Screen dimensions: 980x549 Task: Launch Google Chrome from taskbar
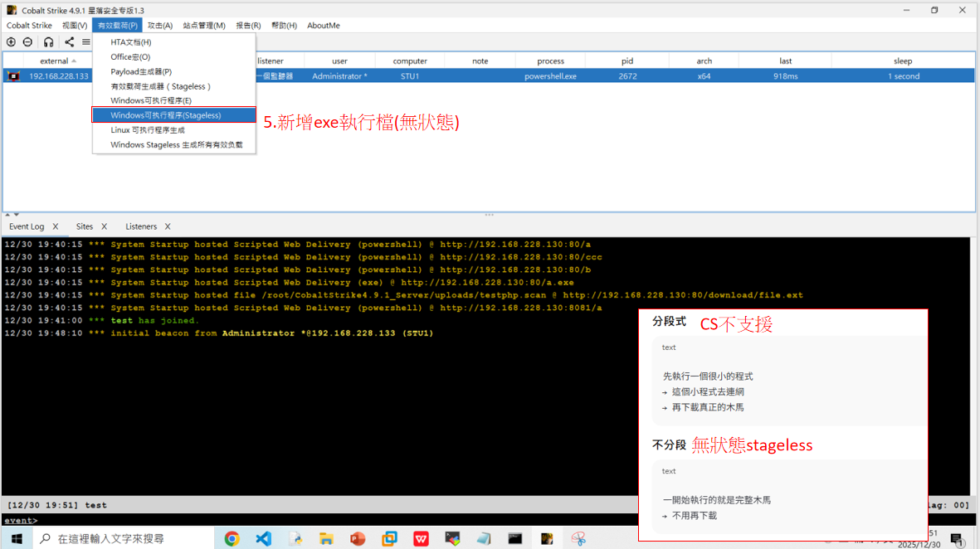pyautogui.click(x=232, y=538)
